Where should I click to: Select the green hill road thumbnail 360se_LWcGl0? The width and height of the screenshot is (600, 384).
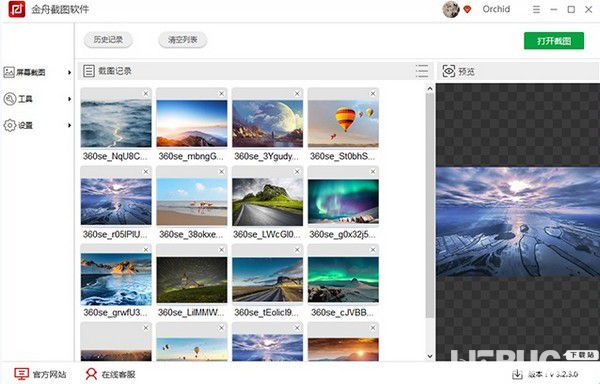coord(267,202)
